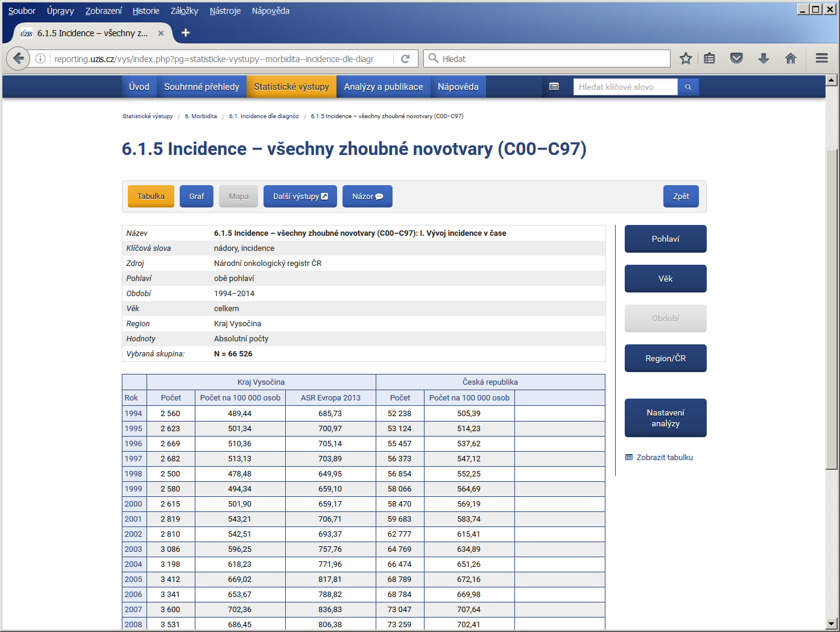Click the Hledat klíčové slovo input
840x632 pixels.
point(625,87)
